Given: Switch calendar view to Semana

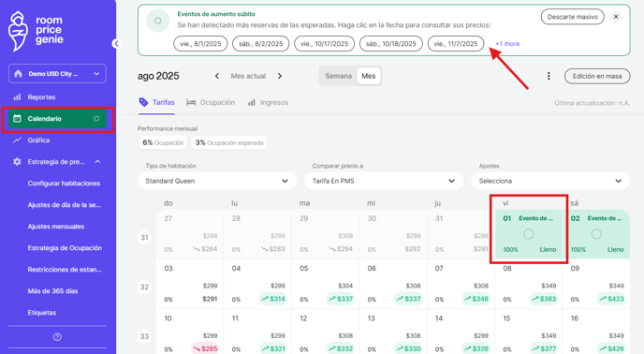Looking at the screenshot, I should tap(339, 76).
